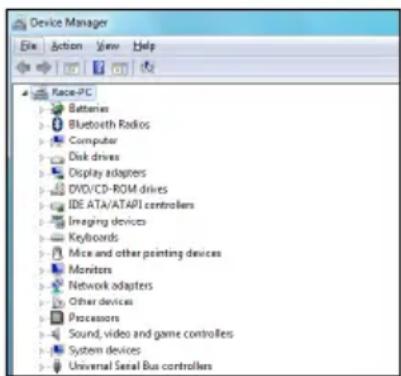Click the Back arrow toolbar icon
Screen dimensions: 401x376
(x=24, y=68)
